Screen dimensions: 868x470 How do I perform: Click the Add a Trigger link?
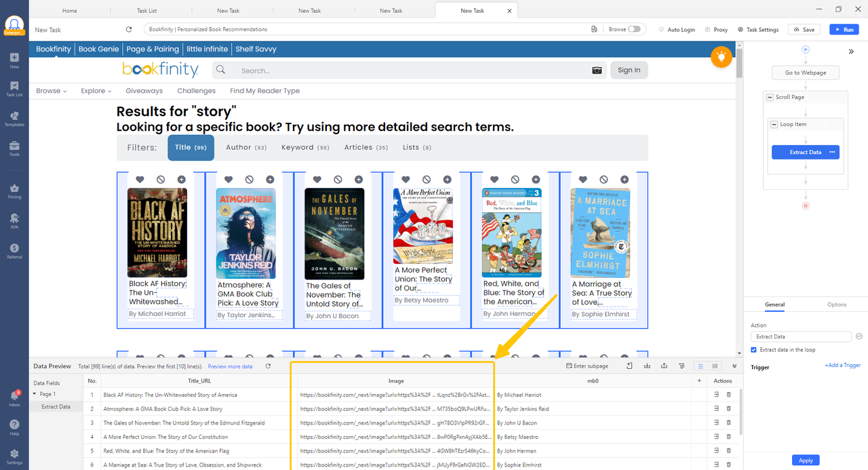pyautogui.click(x=842, y=366)
